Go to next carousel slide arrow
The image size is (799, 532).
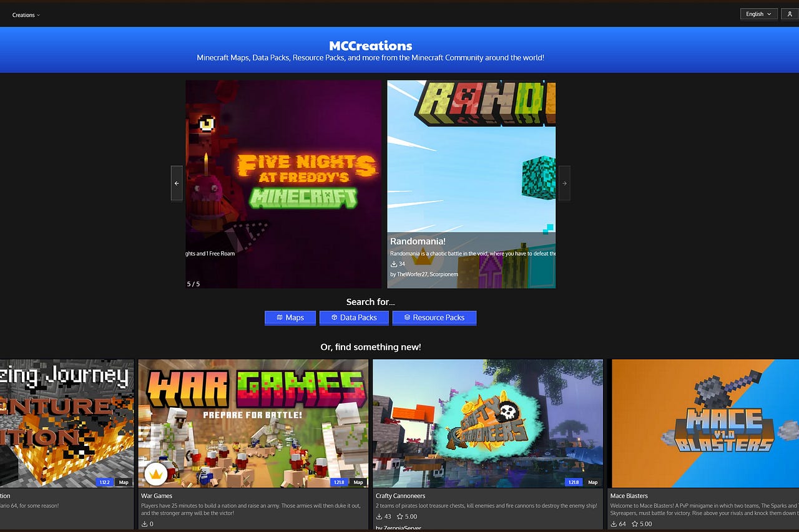coord(564,183)
